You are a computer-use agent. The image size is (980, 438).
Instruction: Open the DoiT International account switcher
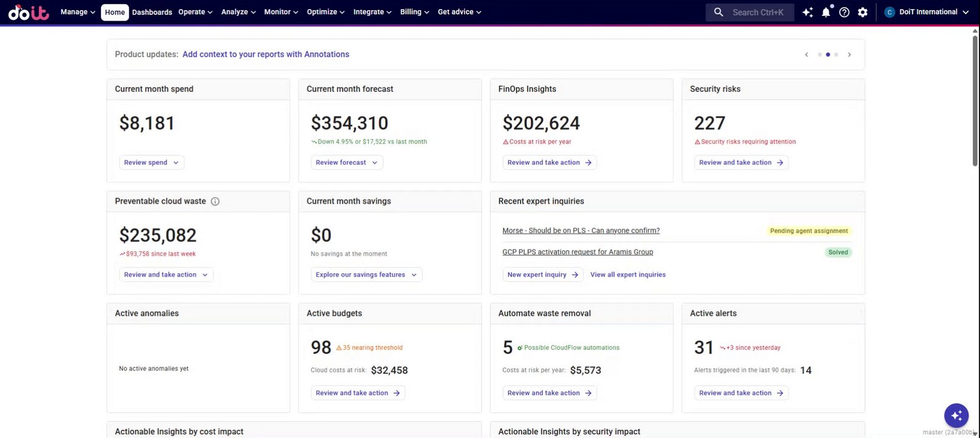pos(926,12)
